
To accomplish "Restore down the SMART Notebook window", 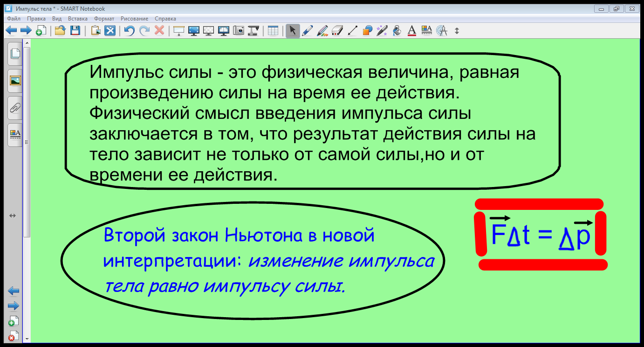I will tap(617, 8).
